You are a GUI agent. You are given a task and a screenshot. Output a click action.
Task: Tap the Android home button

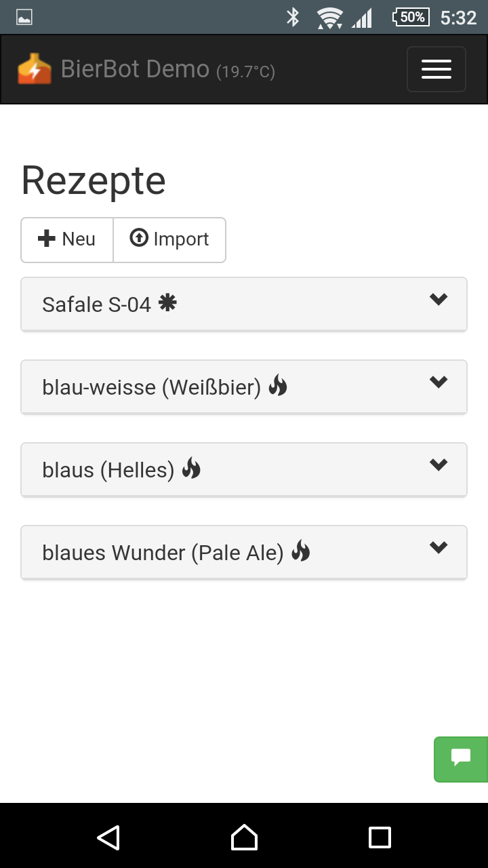[244, 837]
